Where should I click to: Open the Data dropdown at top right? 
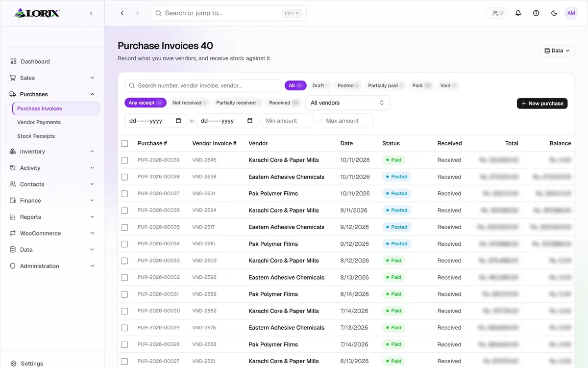pos(557,51)
